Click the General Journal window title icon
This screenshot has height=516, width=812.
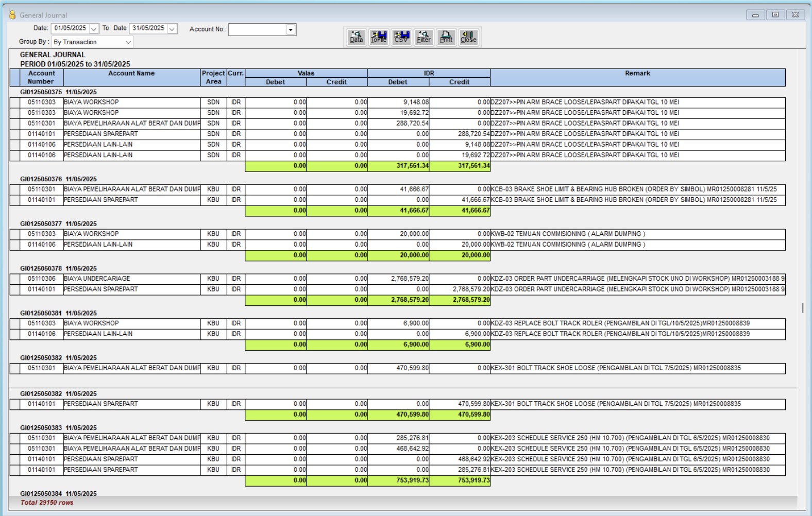click(x=12, y=15)
